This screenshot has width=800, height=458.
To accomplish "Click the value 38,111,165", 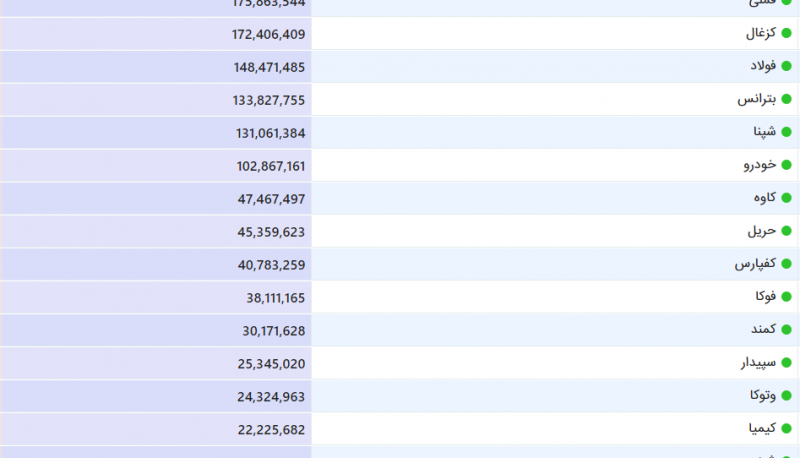I will [276, 298].
